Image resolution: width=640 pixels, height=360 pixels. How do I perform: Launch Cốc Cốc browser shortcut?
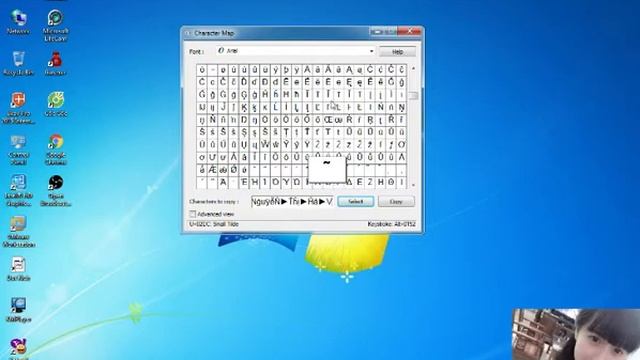click(56, 104)
